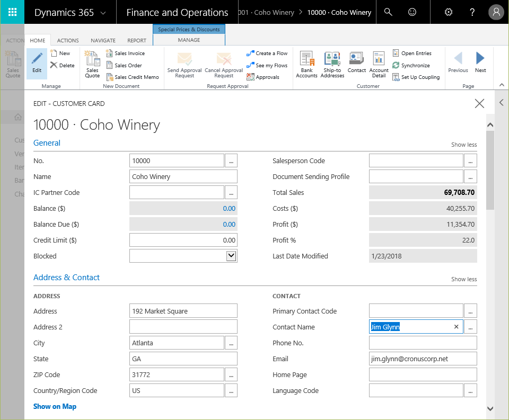Click Send Approval Request
This screenshot has width=509, height=420.
tap(185, 65)
